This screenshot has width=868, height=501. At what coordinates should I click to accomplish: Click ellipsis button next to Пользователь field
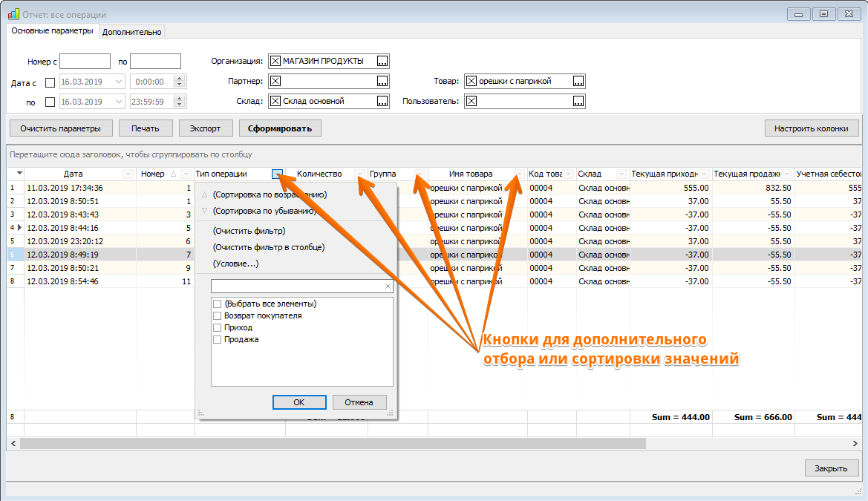[x=578, y=101]
